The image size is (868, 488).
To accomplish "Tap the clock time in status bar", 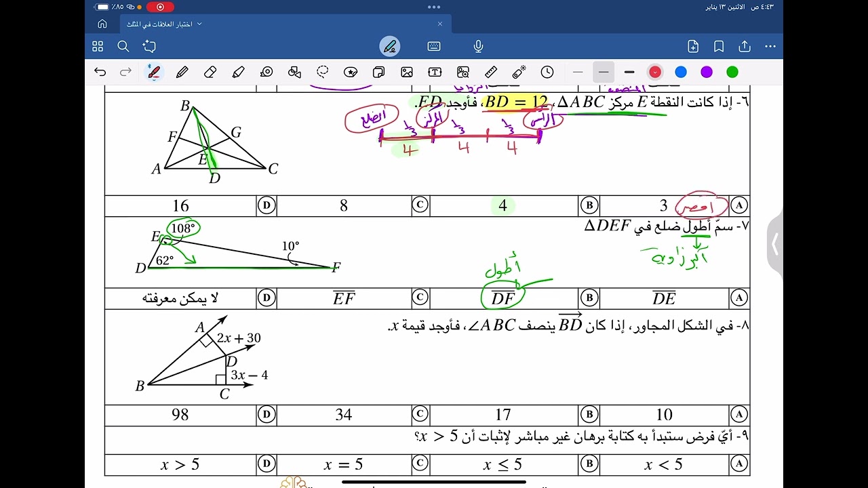I will (762, 7).
